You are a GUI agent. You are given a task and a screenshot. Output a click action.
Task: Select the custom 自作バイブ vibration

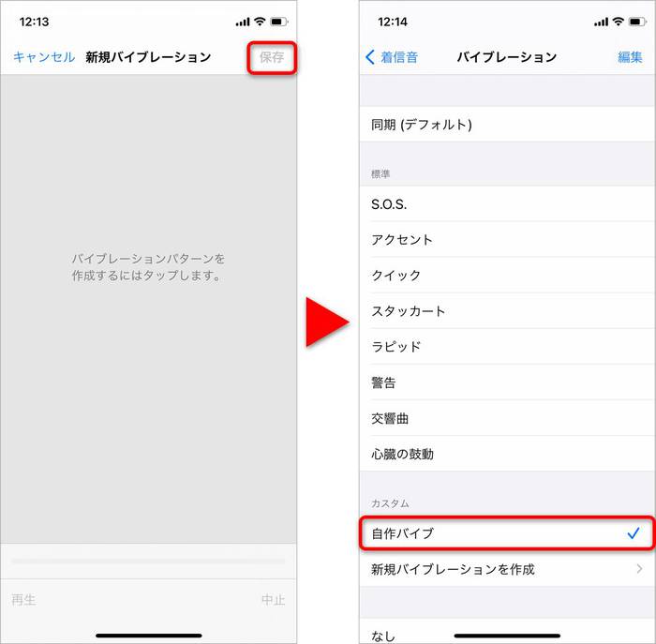[x=508, y=533]
